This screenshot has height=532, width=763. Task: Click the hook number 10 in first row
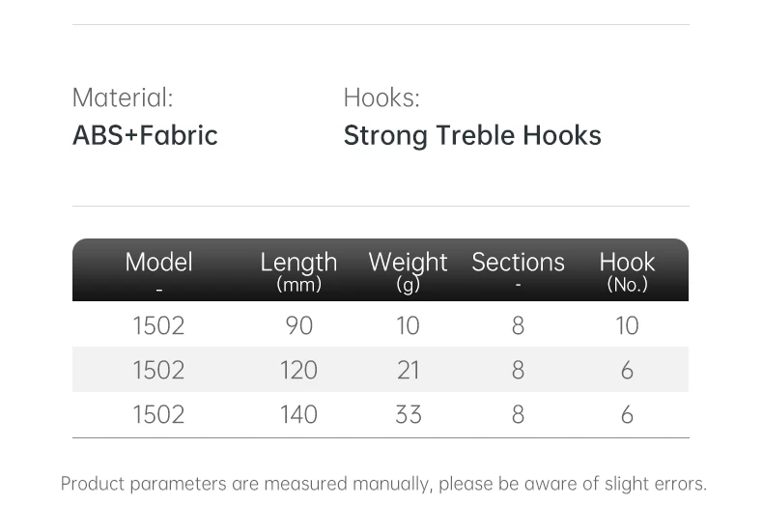pos(627,325)
